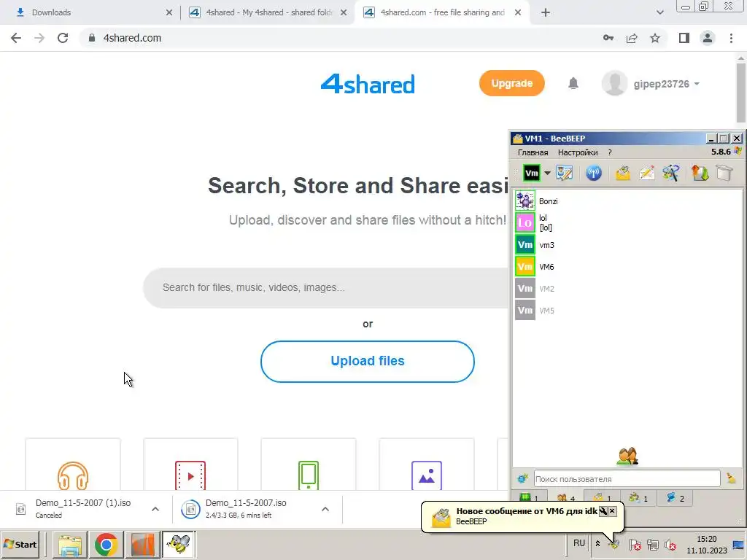Open File Explorer from the taskbar
747x560 pixels.
tap(70, 544)
